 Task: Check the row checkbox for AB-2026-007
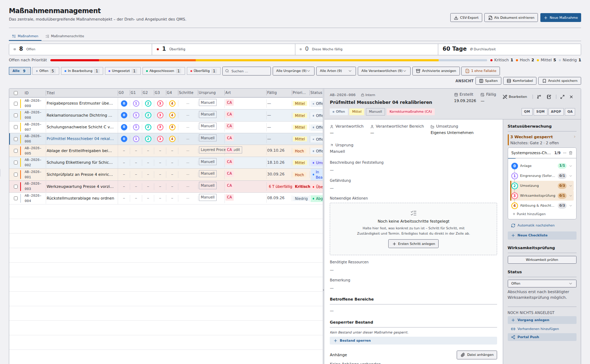click(16, 127)
